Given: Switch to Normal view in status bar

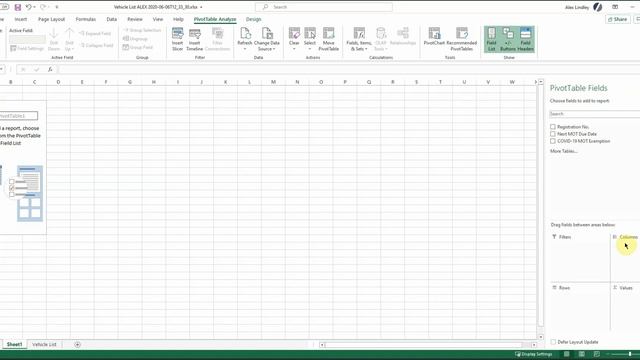Looking at the screenshot, I should click(567, 354).
